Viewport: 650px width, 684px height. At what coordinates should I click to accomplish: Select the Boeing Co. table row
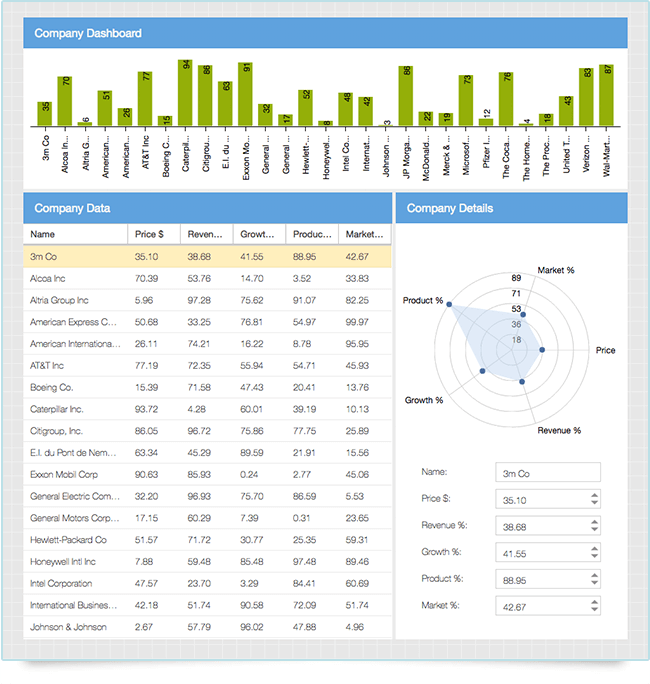tap(207, 387)
